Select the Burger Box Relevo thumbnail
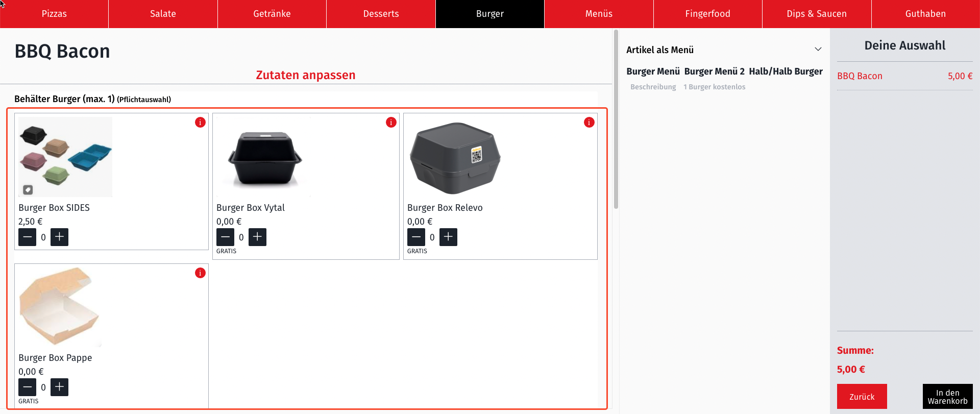Viewport: 980px width, 414px height. point(454,157)
